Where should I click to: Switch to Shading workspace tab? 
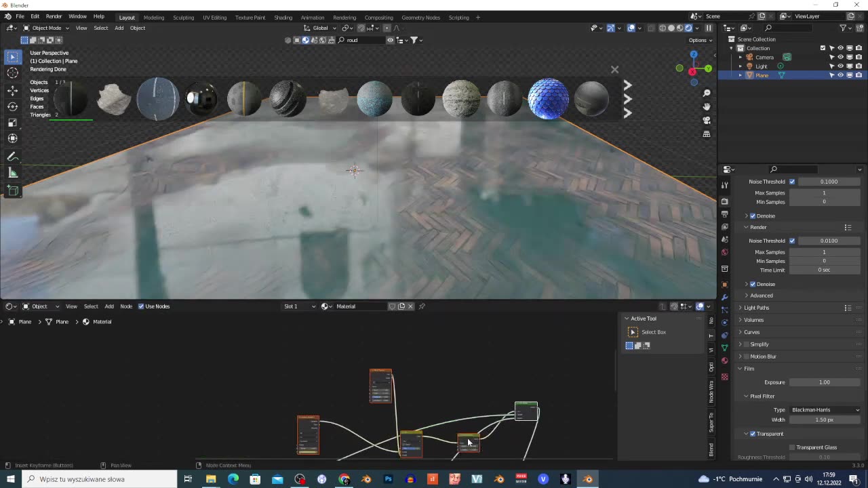click(x=283, y=17)
